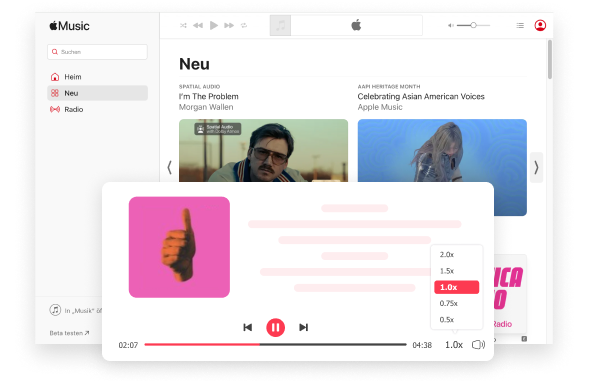Image resolution: width=595 pixels, height=381 pixels.
Task: Click the Apple logo in now playing bar
Action: click(x=356, y=25)
